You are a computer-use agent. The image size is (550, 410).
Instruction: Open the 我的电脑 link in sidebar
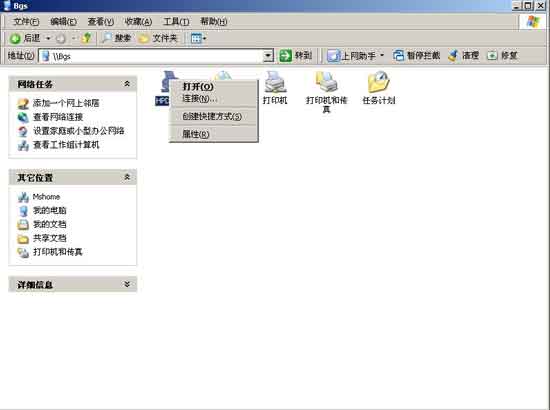pyautogui.click(x=49, y=210)
